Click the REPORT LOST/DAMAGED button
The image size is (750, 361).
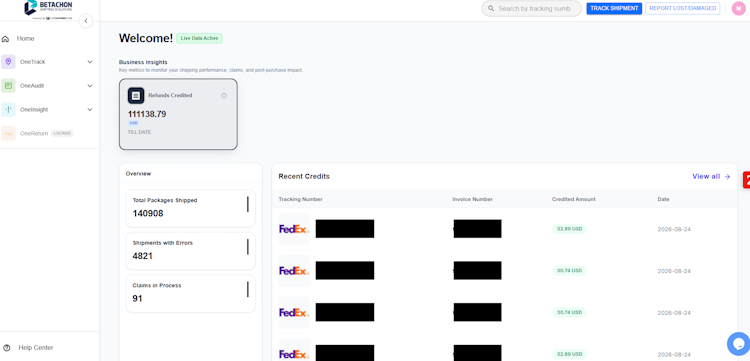coord(683,8)
